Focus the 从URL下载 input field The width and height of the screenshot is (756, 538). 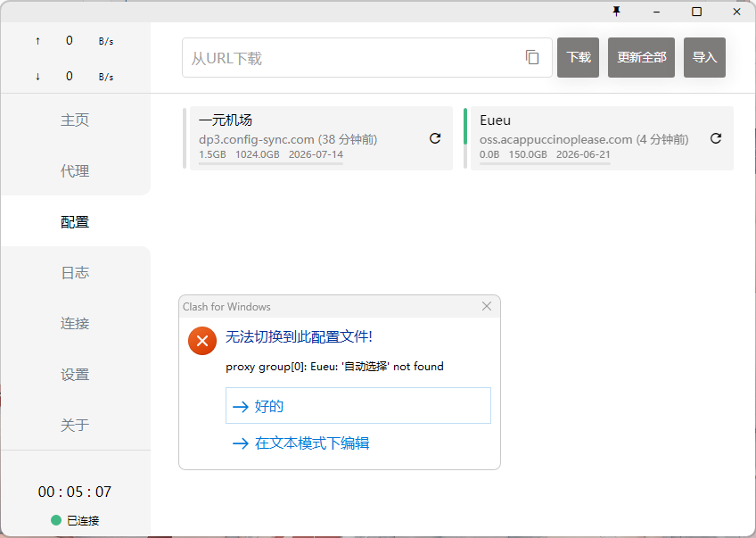point(352,58)
